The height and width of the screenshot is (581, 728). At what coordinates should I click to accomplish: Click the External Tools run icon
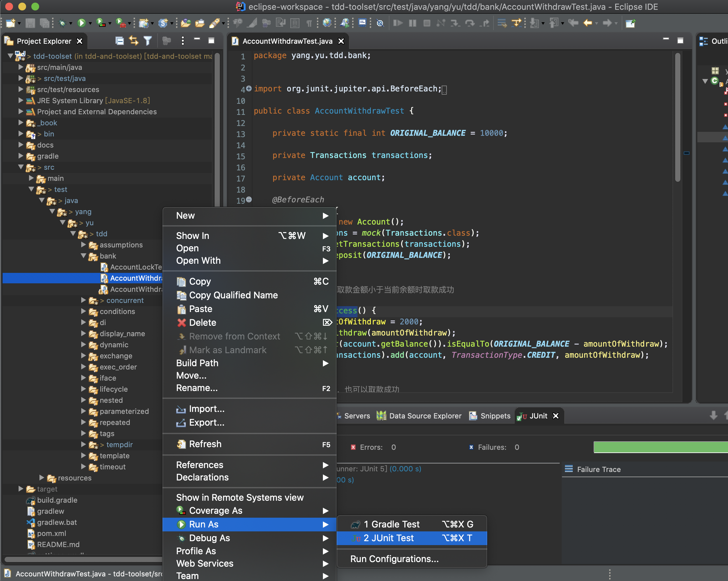(x=121, y=23)
